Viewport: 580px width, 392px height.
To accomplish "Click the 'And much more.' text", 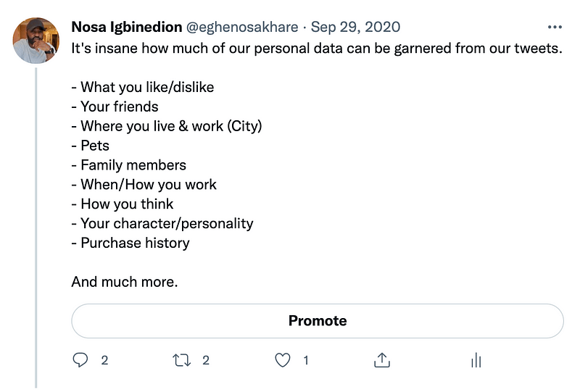I will coord(124,282).
